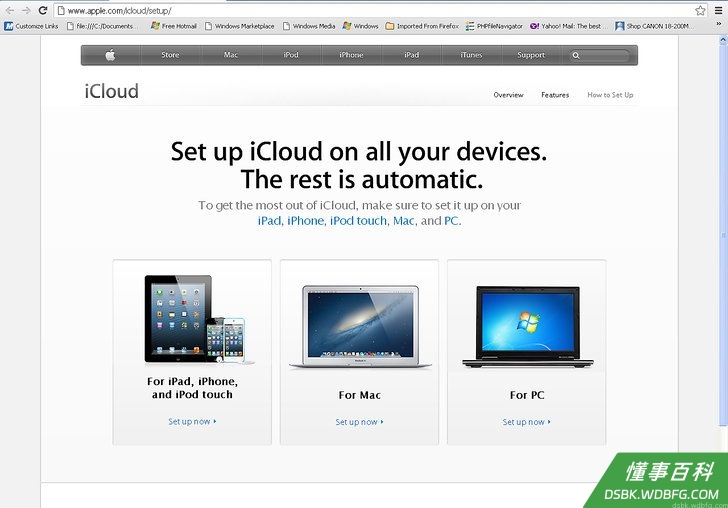Open the Chrome menu hamburger icon
728x508 pixels.
tap(718, 10)
